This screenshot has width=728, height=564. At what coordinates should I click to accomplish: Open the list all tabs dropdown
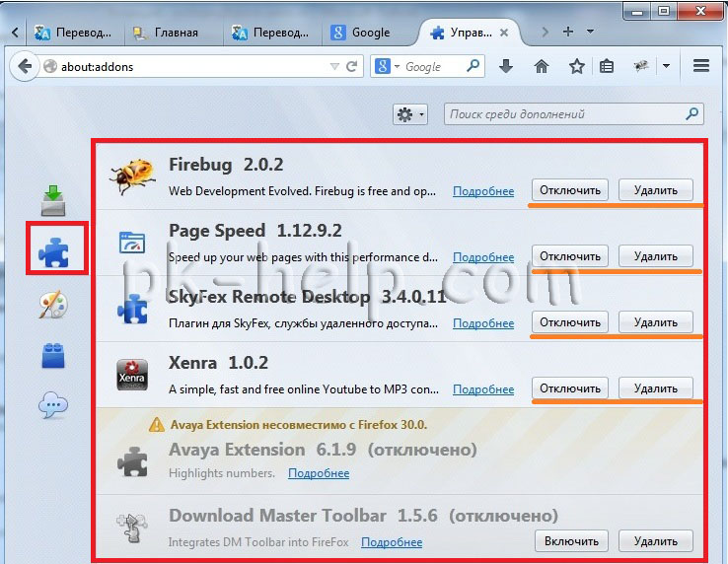pos(590,32)
